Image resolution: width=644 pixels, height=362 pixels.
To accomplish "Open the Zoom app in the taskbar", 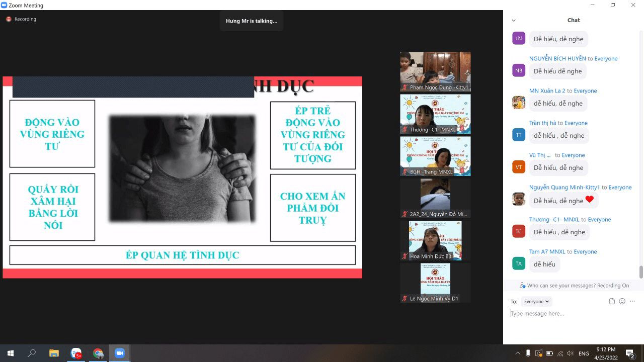I will 120,353.
